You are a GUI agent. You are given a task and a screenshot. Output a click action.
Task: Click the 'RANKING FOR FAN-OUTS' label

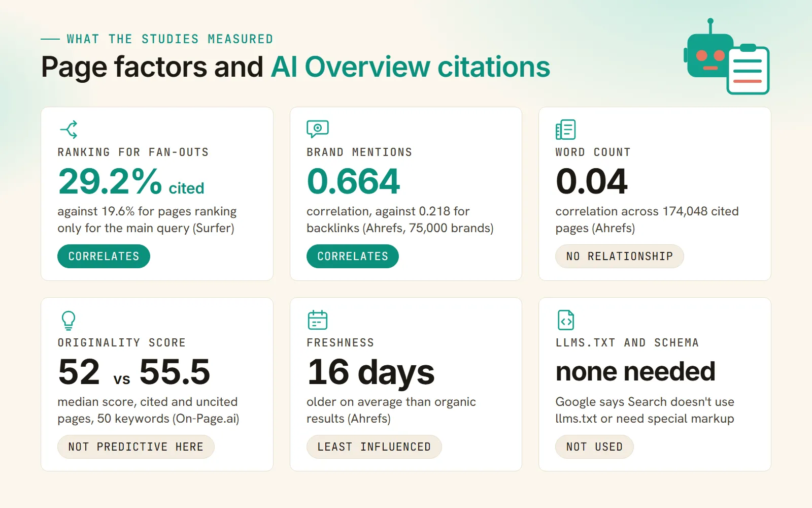[133, 152]
